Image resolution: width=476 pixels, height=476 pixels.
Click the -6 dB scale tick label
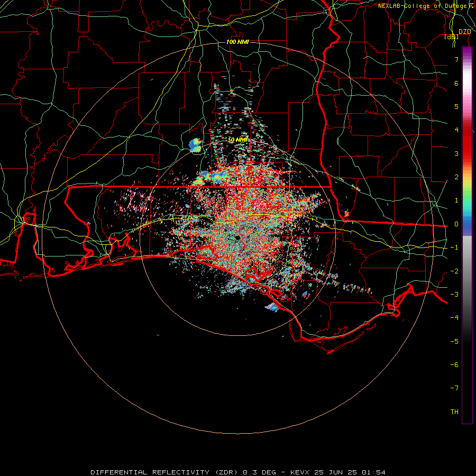click(454, 365)
